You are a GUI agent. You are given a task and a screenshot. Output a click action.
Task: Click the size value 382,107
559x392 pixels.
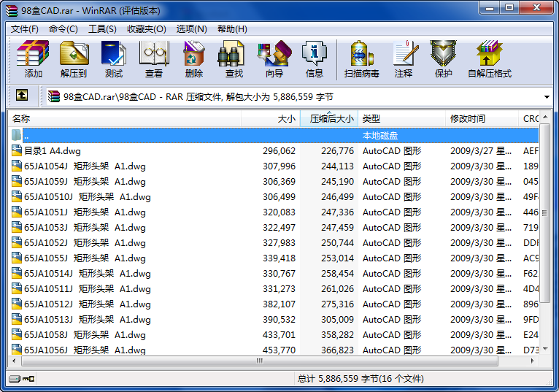pos(279,304)
